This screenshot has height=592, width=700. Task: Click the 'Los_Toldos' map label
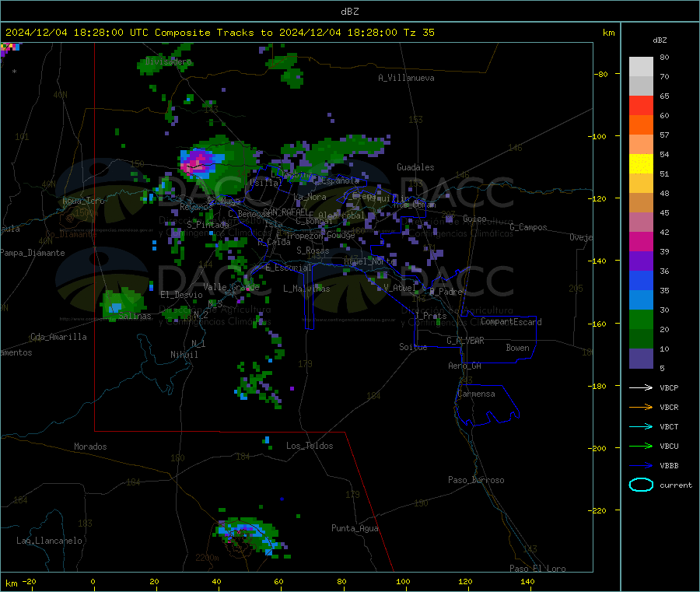[x=310, y=446]
